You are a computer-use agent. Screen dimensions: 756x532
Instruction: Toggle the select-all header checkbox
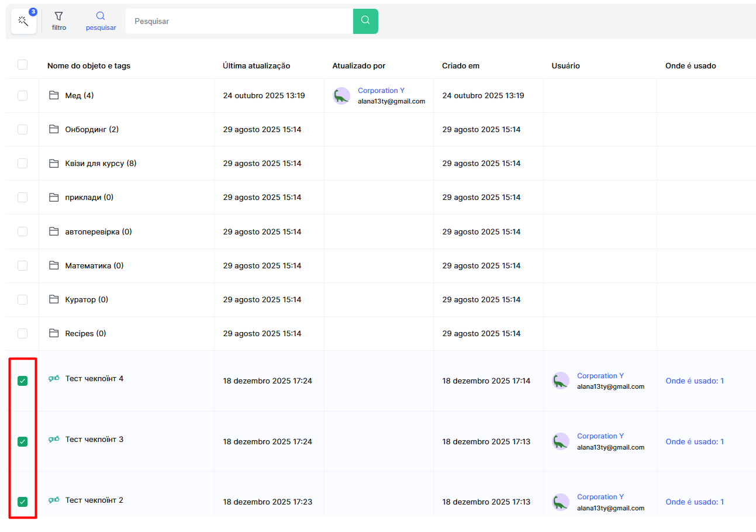[x=22, y=65]
